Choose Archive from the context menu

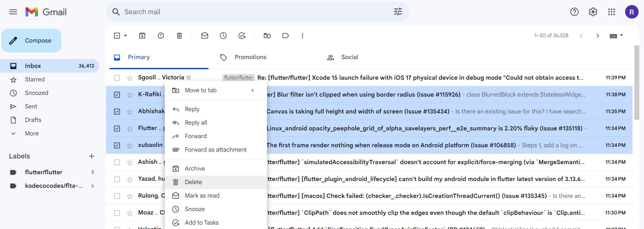216,169
